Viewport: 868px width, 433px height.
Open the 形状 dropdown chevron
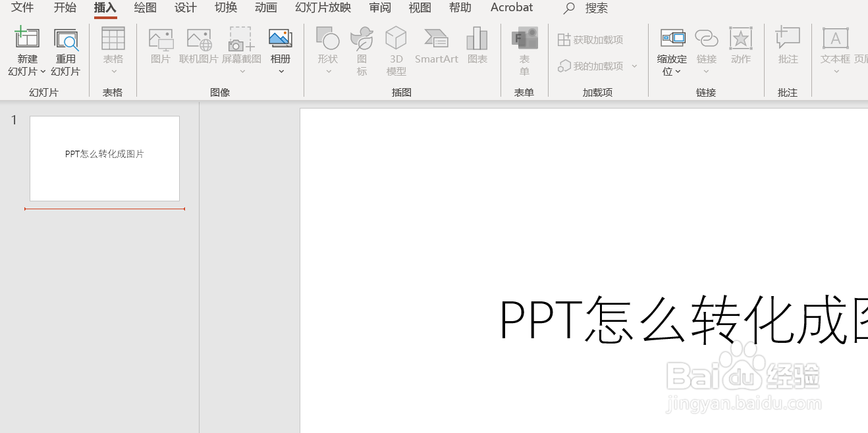coord(328,72)
